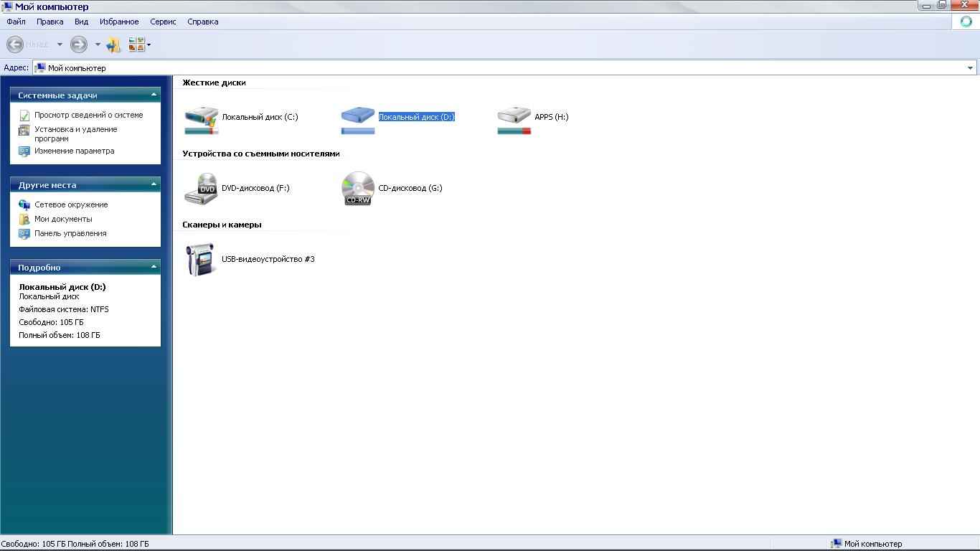The width and height of the screenshot is (980, 551).
Task: Click the Views thumbnails toolbar icon
Action: (x=136, y=44)
